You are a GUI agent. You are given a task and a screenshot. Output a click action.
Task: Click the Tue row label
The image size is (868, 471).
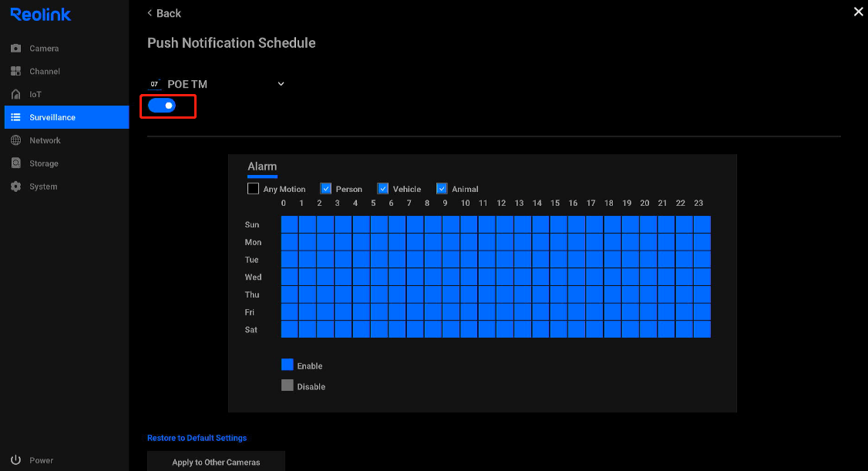tap(251, 260)
